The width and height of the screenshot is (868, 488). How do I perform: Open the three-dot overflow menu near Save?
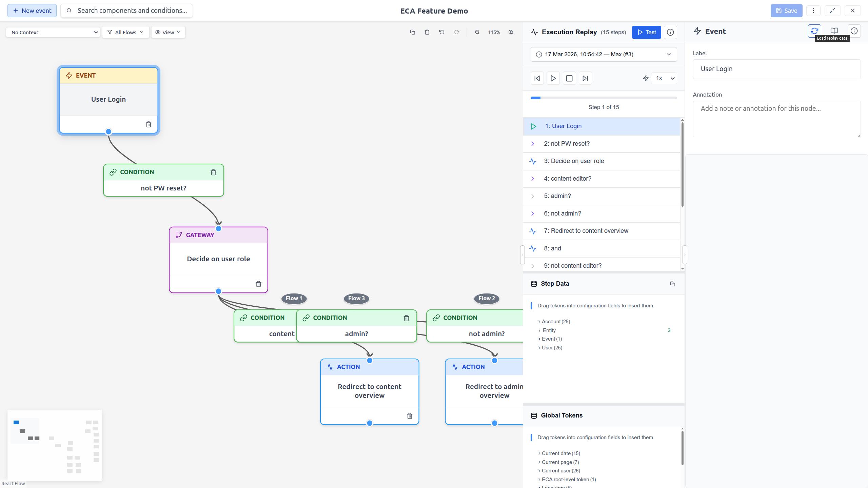point(813,11)
